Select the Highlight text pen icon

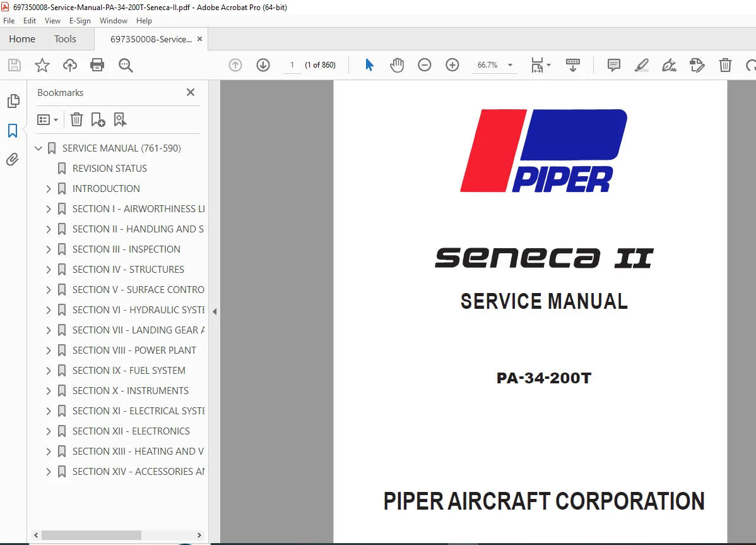point(641,65)
